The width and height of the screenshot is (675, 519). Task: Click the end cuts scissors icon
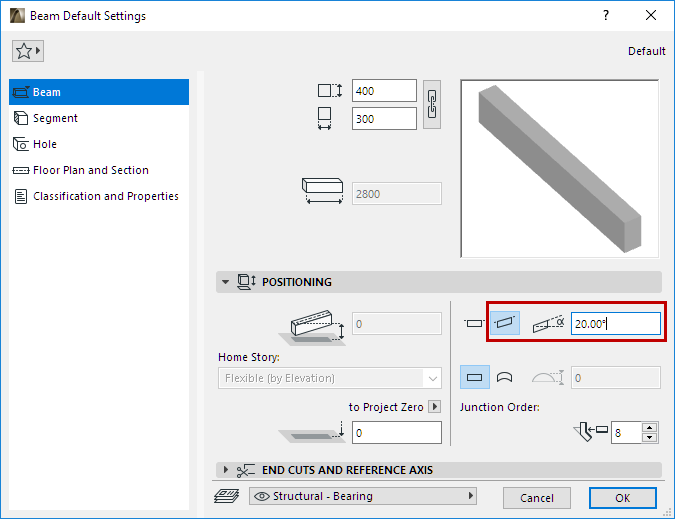(245, 470)
